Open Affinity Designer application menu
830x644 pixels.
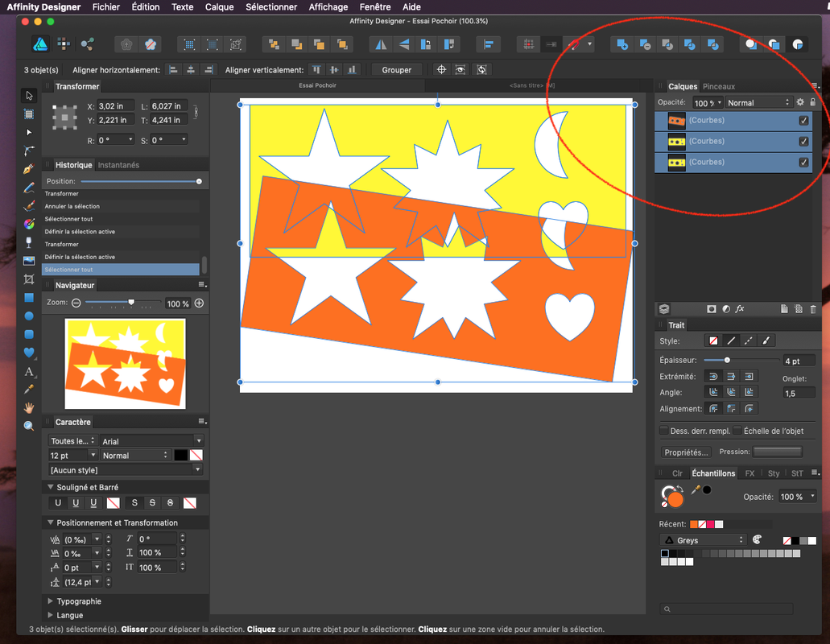point(43,7)
